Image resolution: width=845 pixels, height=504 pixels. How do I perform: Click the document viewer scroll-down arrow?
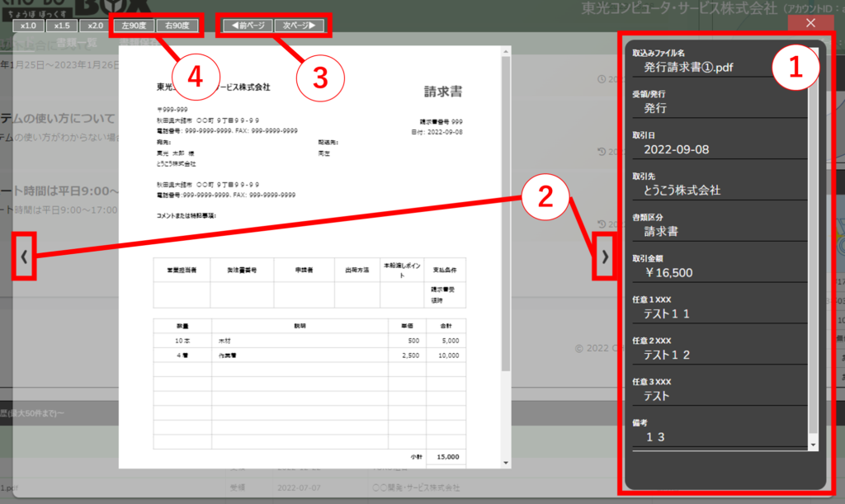click(x=505, y=462)
